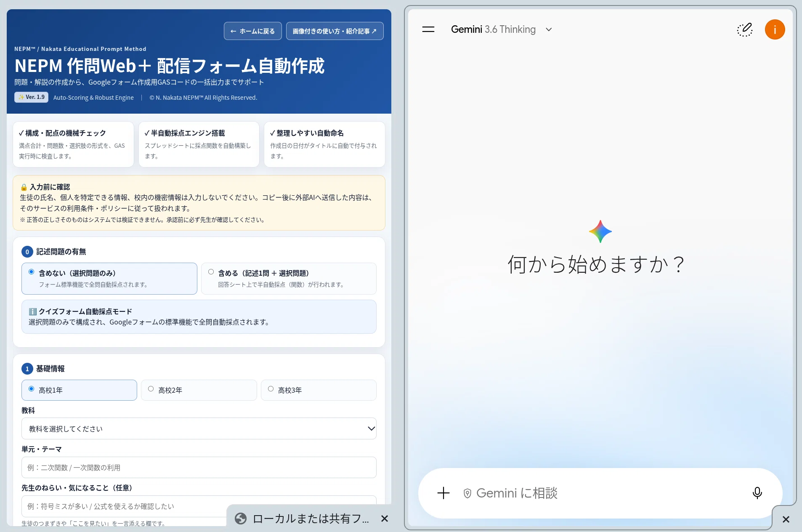Click the plus attach icon in Gemini prompt
Screen dimensions: 802x532
pyautogui.click(x=443, y=493)
